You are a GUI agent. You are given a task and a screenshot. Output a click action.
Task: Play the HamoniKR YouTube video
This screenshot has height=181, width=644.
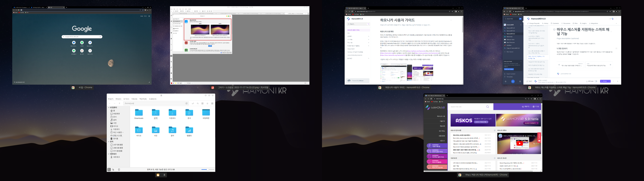pyautogui.click(x=520, y=143)
